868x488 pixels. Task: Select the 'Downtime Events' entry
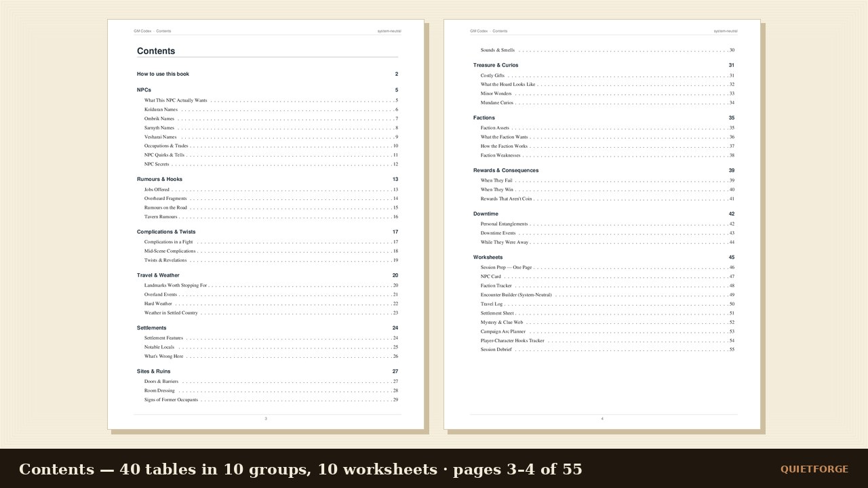608,233
